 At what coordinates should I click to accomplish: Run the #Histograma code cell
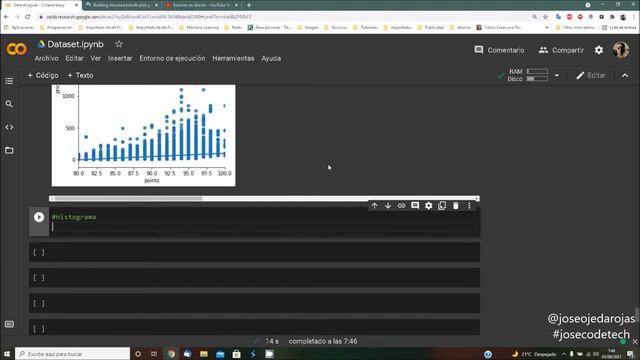(39, 217)
